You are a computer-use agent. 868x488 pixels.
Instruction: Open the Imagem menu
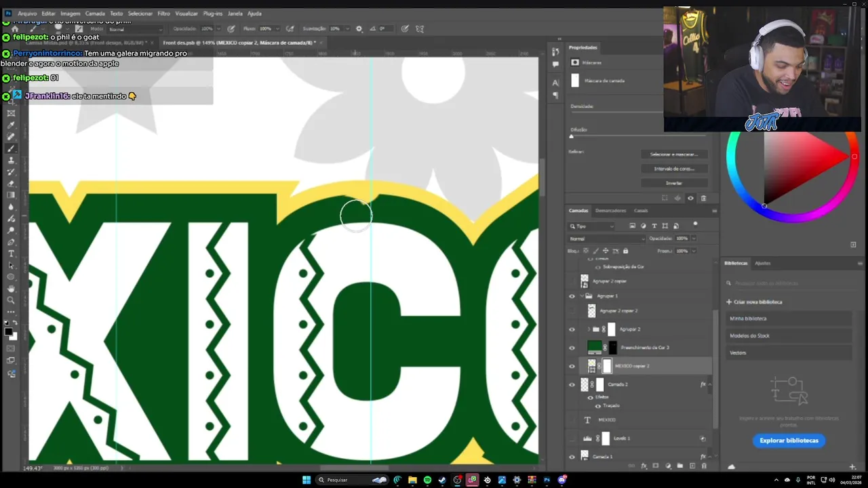[70, 14]
